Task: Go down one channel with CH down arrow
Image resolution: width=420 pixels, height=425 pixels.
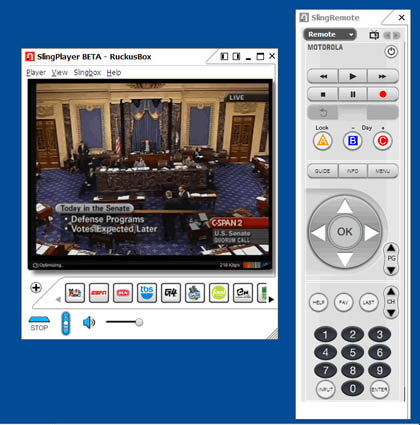Action: (391, 313)
